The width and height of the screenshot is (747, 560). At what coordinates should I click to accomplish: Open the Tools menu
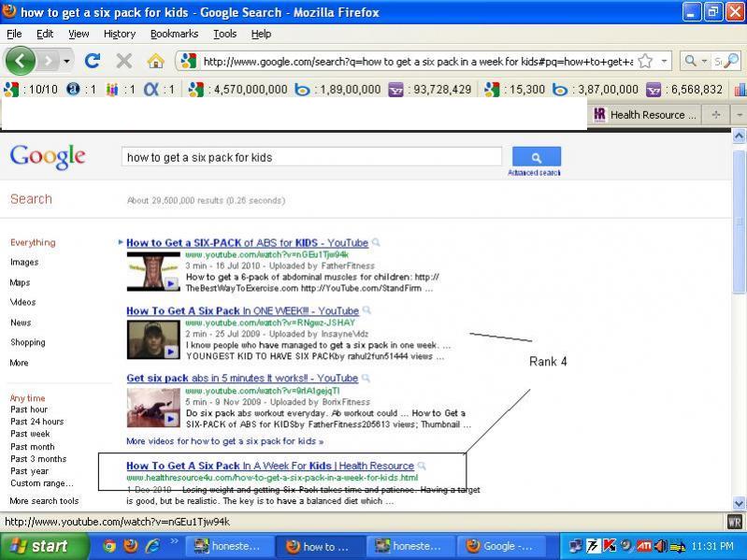[x=225, y=34]
